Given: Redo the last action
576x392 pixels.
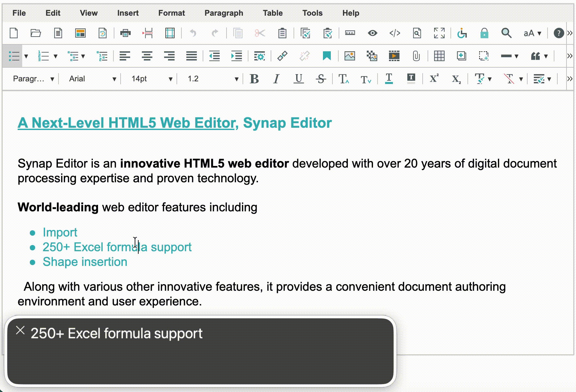Looking at the screenshot, I should 215,33.
